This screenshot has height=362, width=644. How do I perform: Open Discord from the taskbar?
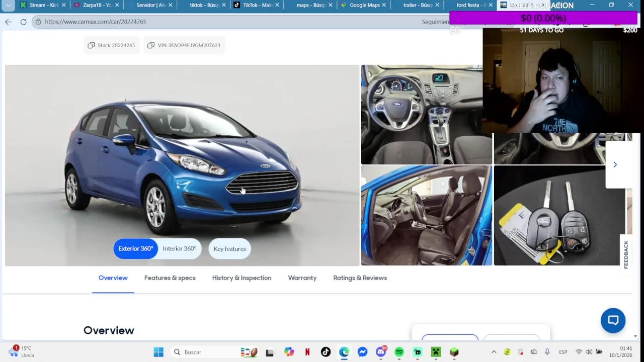[x=381, y=352]
